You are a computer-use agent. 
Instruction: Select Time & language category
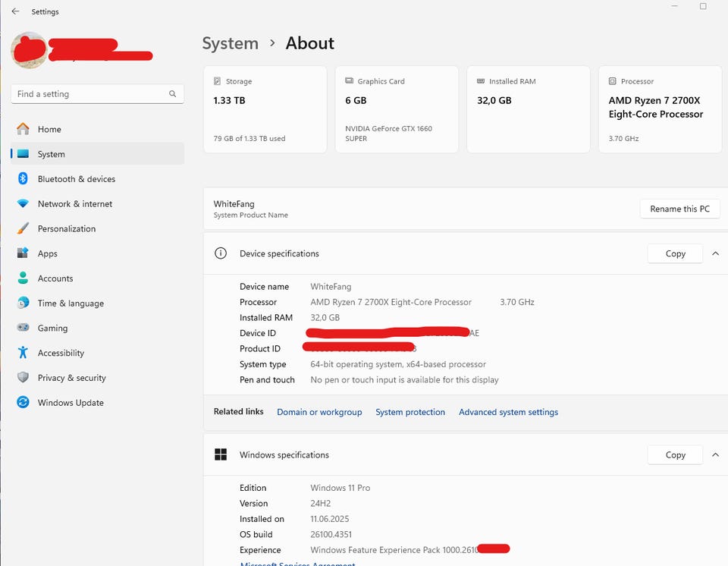[71, 303]
